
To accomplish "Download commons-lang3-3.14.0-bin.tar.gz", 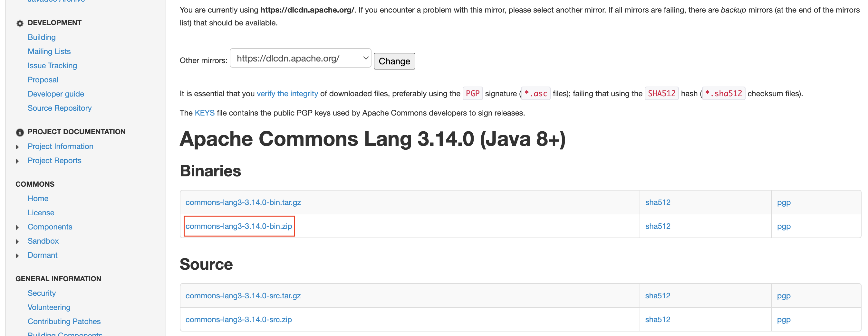I will [243, 202].
